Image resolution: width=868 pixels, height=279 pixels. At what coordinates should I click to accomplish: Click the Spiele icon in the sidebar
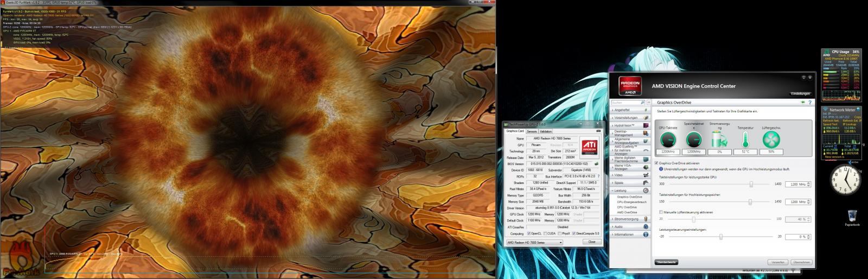pyautogui.click(x=646, y=183)
